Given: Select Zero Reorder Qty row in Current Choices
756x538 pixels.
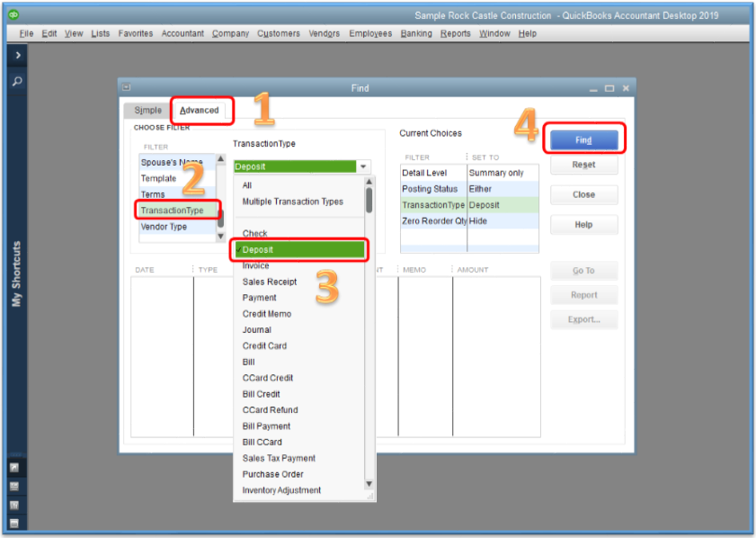Looking at the screenshot, I should (x=469, y=221).
